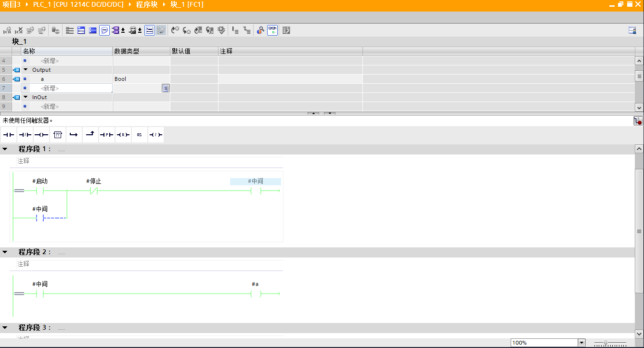Toggle network comments display button
This screenshot has height=348, width=644.
[x=104, y=30]
